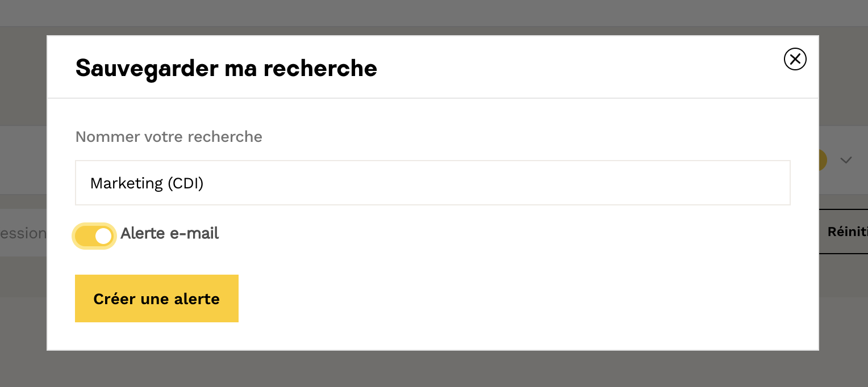Close the Sauvegarder ma recherche dialog

(x=795, y=59)
